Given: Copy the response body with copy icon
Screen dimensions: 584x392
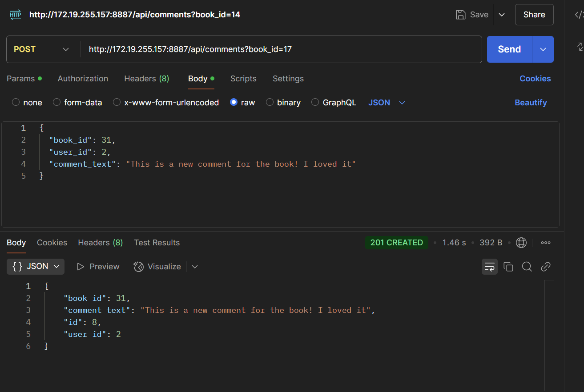Looking at the screenshot, I should (x=508, y=267).
